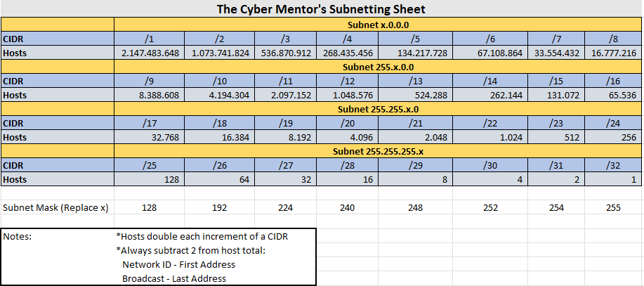
Task: Select the 'Subnet 255.255.255.x' header cell
Action: (378, 151)
